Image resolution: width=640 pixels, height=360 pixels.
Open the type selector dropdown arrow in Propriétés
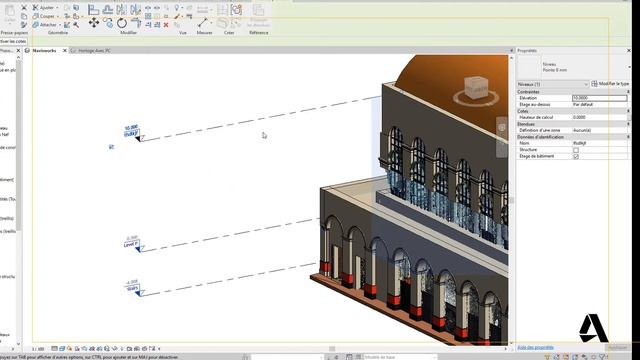click(629, 67)
